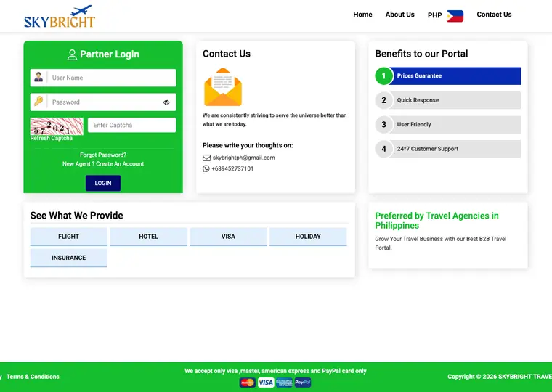Click the Partner Login heading text
The width and height of the screenshot is (552, 392).
[110, 54]
